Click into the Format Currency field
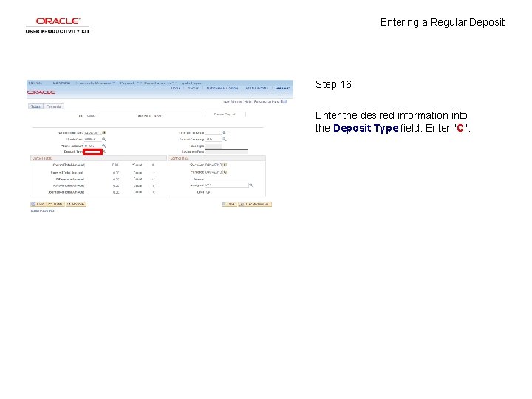 pos(214,139)
